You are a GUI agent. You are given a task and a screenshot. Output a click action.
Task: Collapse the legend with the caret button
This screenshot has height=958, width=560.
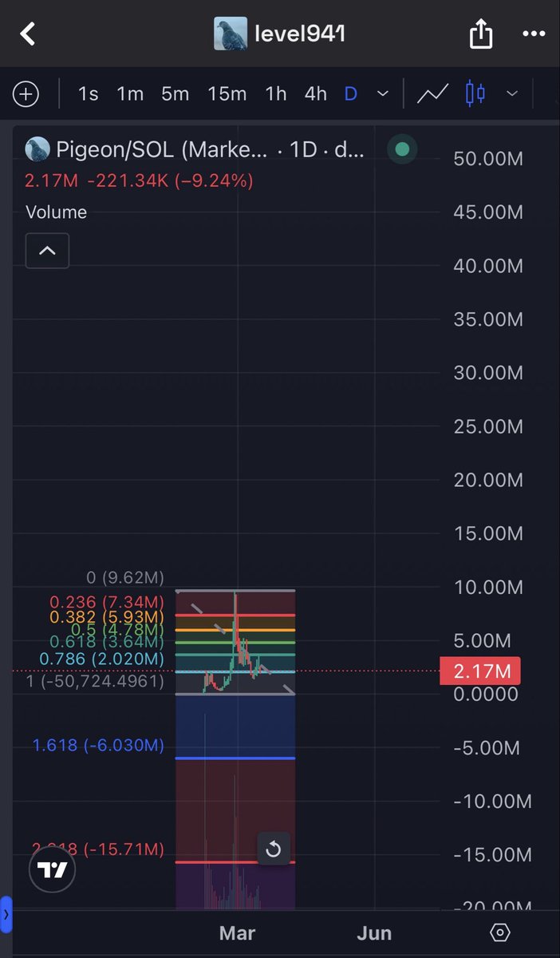pyautogui.click(x=47, y=251)
